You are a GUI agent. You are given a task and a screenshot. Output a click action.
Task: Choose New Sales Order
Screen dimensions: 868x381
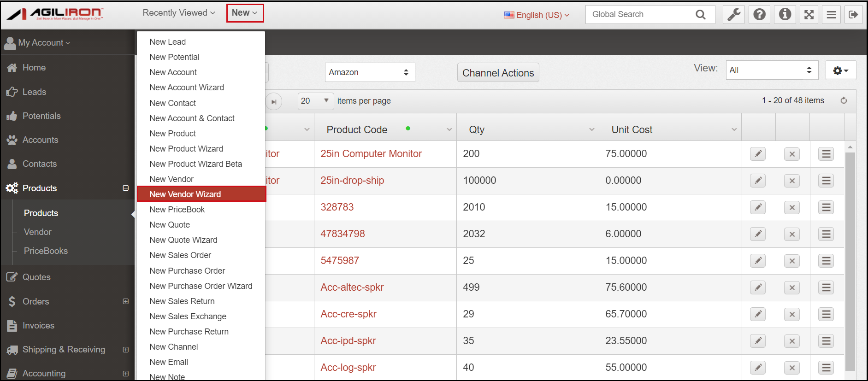click(180, 255)
